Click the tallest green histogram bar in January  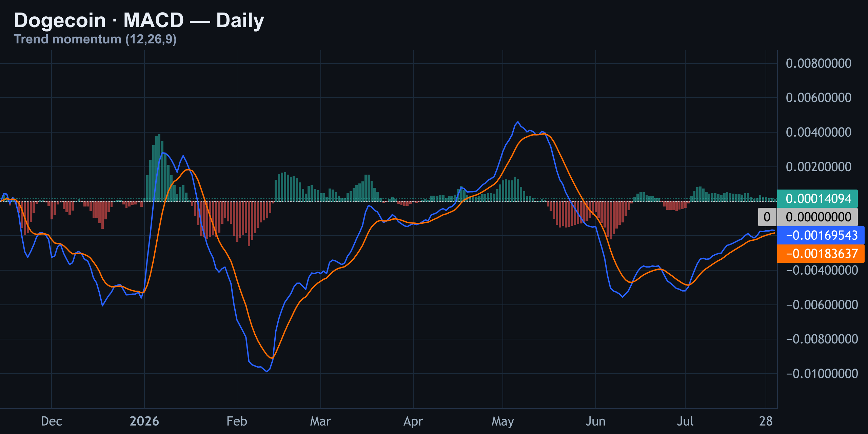coord(159,168)
